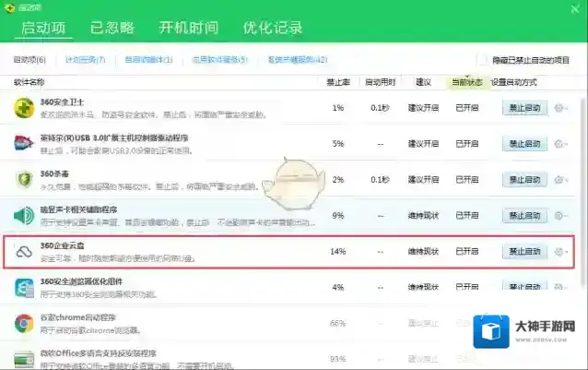This screenshot has width=588, height=370.
Task: Click the vertical scrollbar of startup list
Action: click(x=582, y=185)
